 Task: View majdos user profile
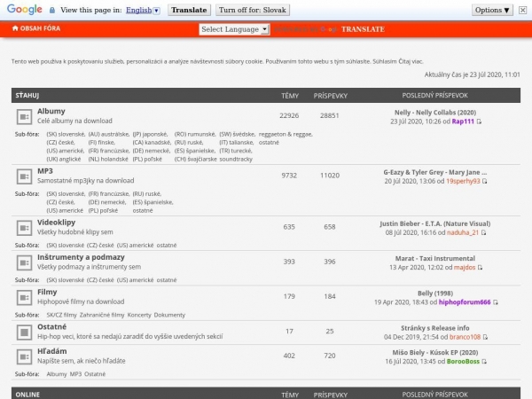465,268
